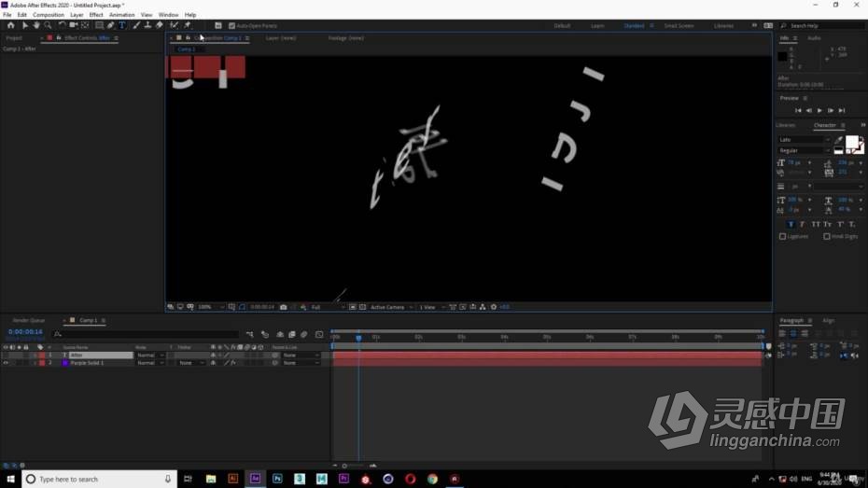Play the preview

point(819,111)
